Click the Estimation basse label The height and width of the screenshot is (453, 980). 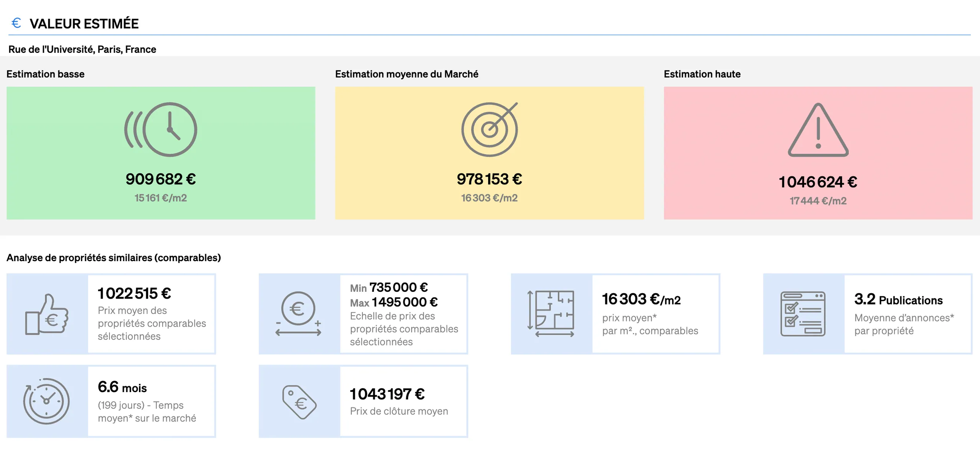point(46,74)
